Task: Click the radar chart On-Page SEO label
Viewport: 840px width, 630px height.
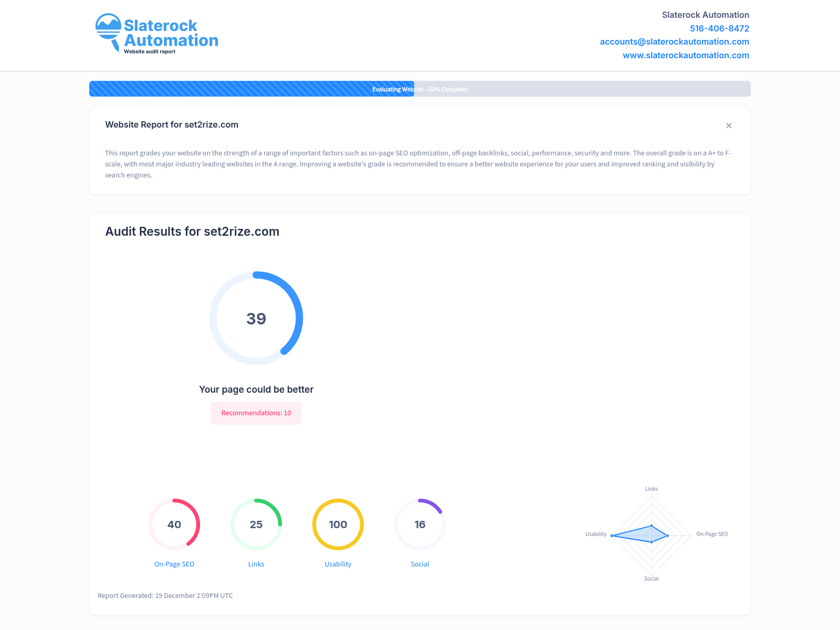Action: click(712, 534)
